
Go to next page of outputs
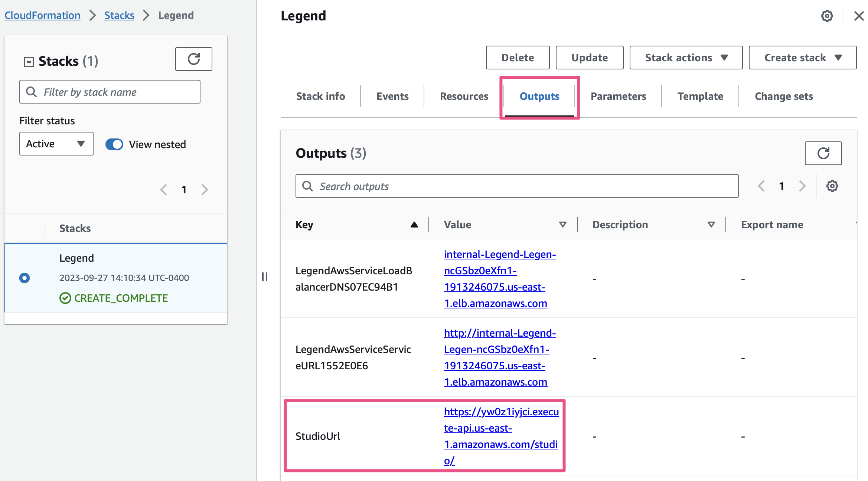(802, 186)
